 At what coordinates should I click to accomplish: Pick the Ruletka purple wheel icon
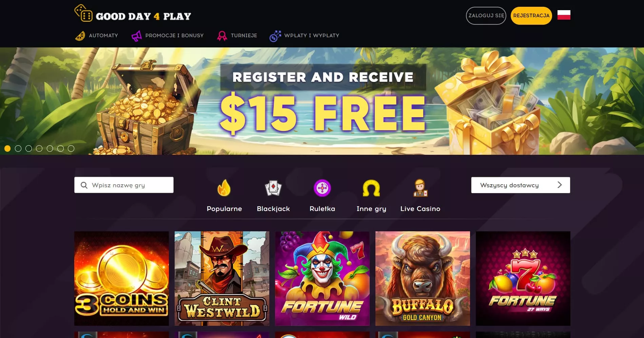[x=322, y=188]
